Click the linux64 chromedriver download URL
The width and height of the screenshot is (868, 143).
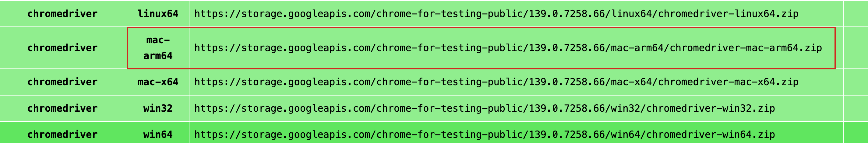[496, 14]
